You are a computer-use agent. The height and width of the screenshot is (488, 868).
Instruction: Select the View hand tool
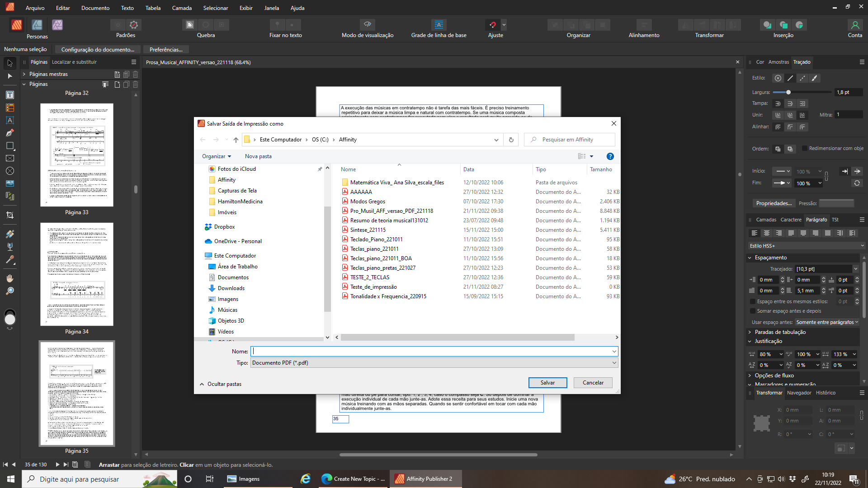pyautogui.click(x=10, y=278)
